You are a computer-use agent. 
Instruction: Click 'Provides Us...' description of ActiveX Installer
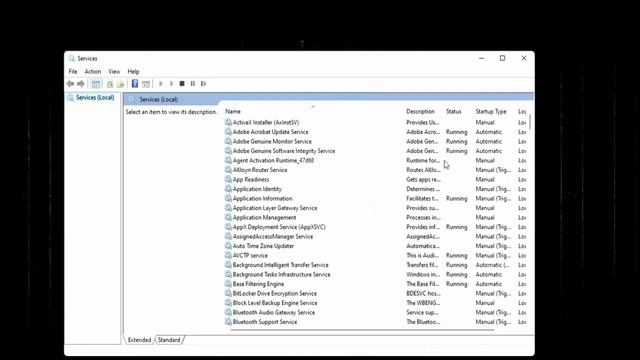pyautogui.click(x=422, y=122)
